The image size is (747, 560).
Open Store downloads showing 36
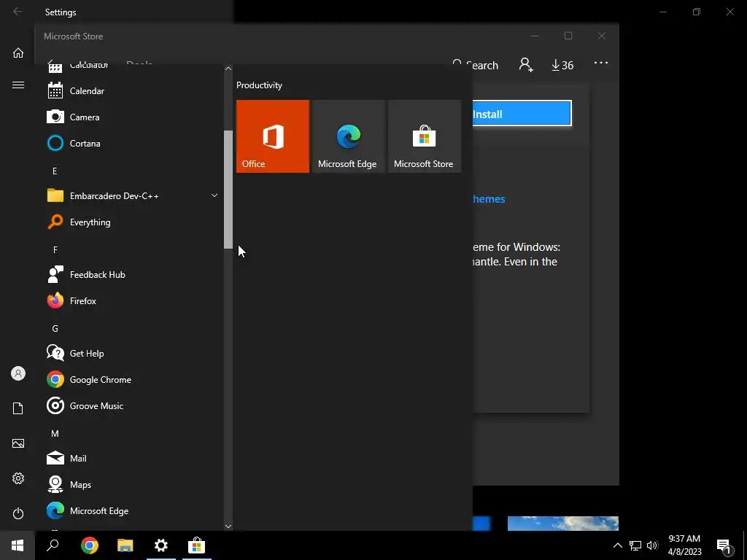pos(562,65)
